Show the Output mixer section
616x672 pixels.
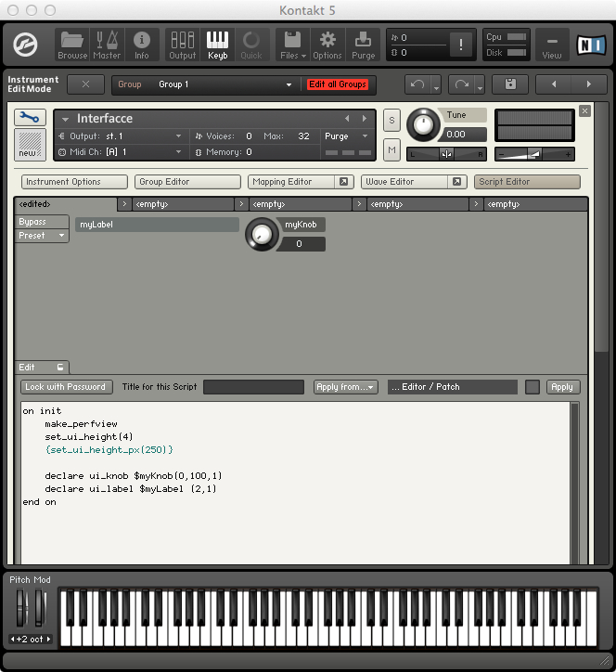click(x=182, y=44)
